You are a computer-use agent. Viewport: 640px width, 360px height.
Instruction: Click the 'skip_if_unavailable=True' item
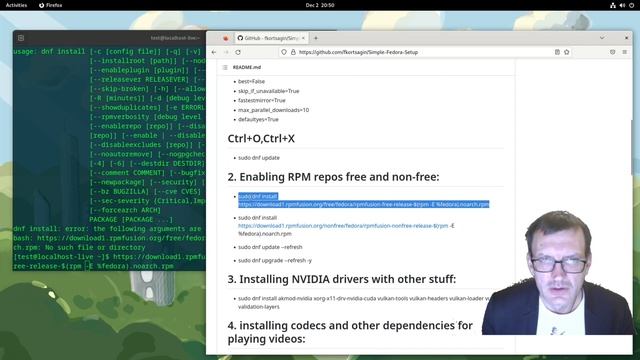(x=269, y=91)
